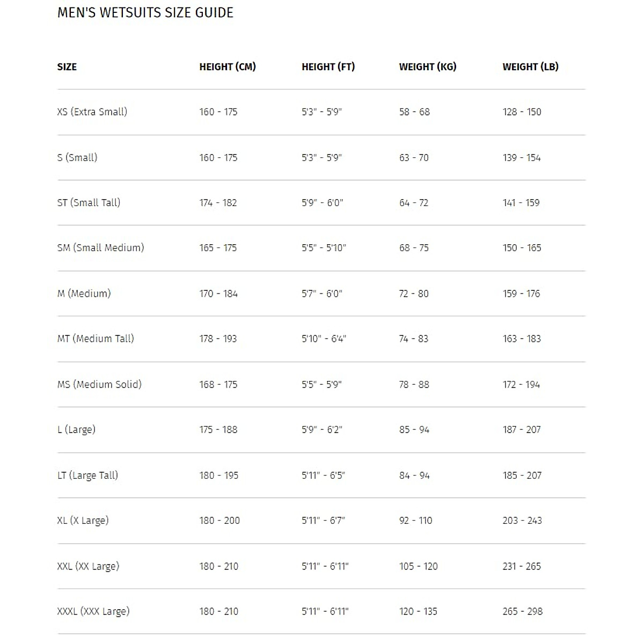
Task: Select the 178 - 193 cm height cell
Action: point(218,339)
